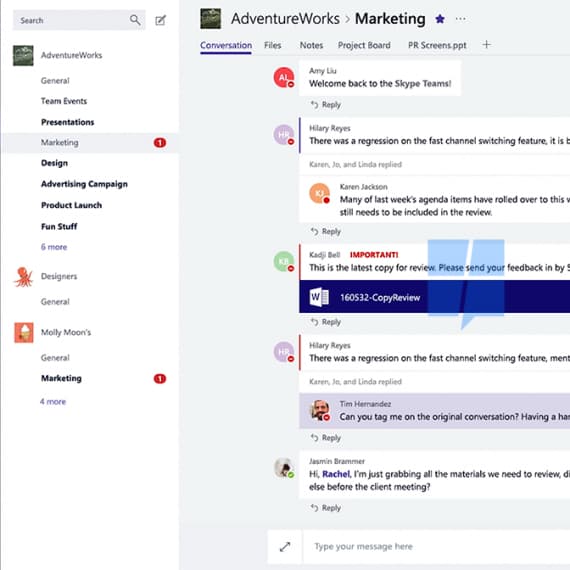This screenshot has height=570, width=570.
Task: Click the Rachel mention link
Action: click(x=336, y=474)
